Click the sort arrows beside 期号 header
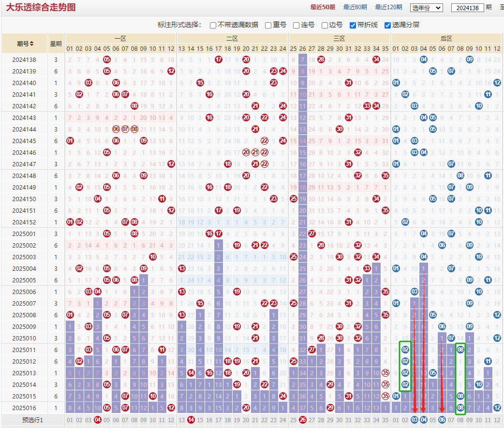 [32, 44]
